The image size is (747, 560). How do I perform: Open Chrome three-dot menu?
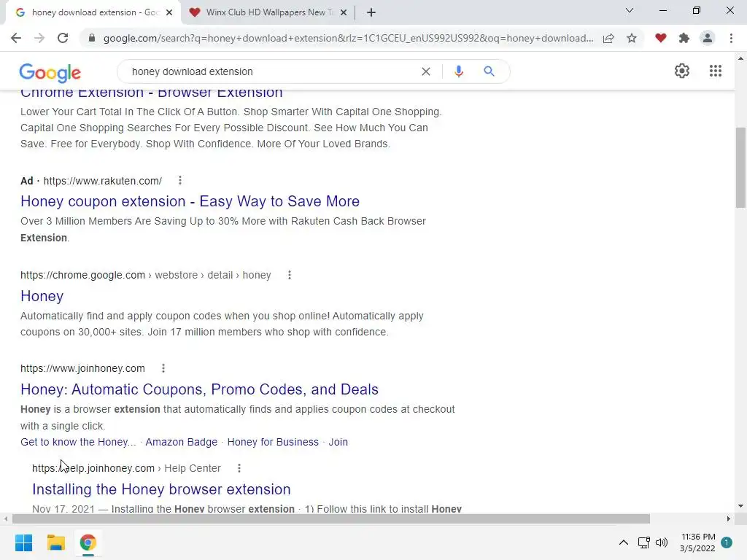[x=731, y=38]
